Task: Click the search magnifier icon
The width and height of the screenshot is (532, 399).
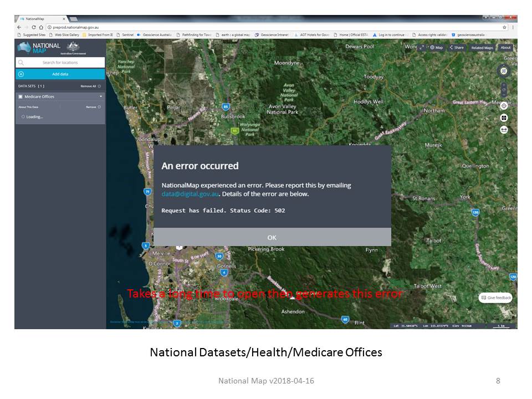Action: pos(21,63)
